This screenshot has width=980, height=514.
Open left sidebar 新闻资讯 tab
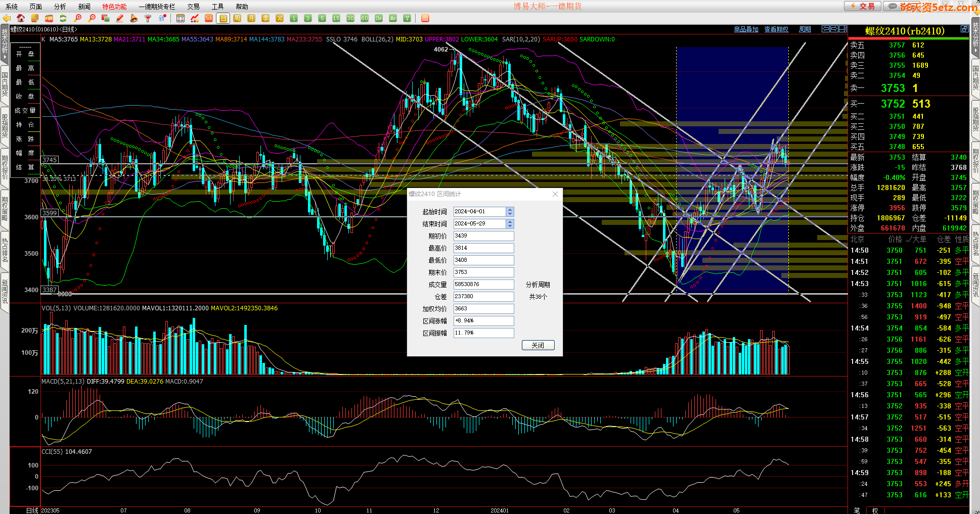click(x=5, y=292)
